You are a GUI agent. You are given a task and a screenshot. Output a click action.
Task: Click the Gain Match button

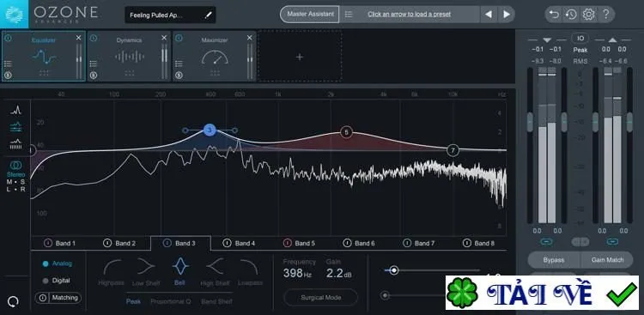tap(607, 260)
